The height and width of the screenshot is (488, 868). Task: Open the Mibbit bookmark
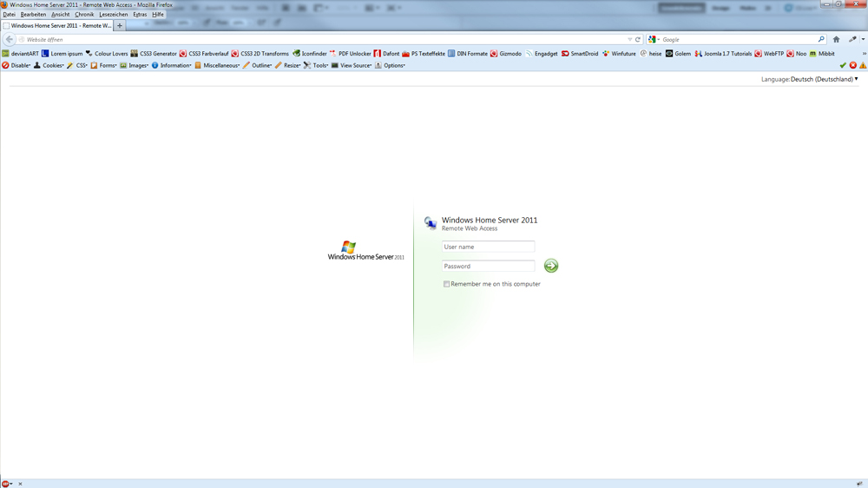(822, 54)
